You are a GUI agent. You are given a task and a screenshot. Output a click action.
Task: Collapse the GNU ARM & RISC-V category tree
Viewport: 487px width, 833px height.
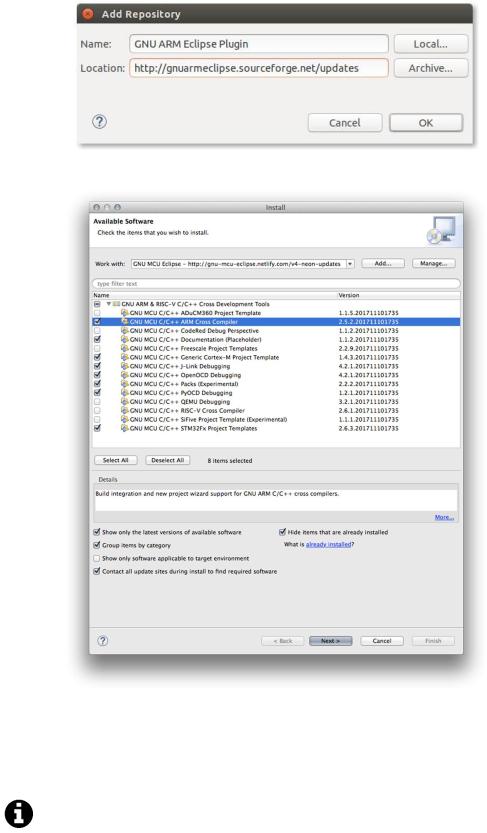click(109, 304)
